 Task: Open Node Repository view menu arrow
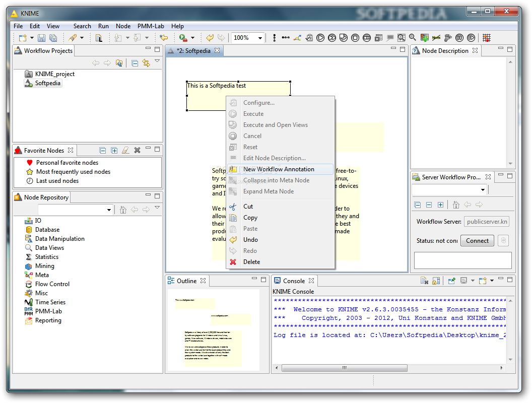157,208
